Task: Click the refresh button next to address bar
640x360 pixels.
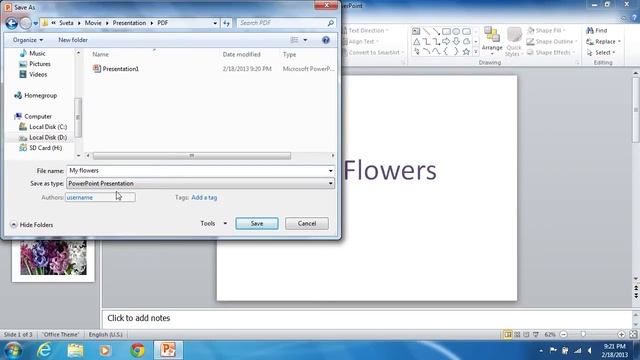Action: tap(227, 23)
